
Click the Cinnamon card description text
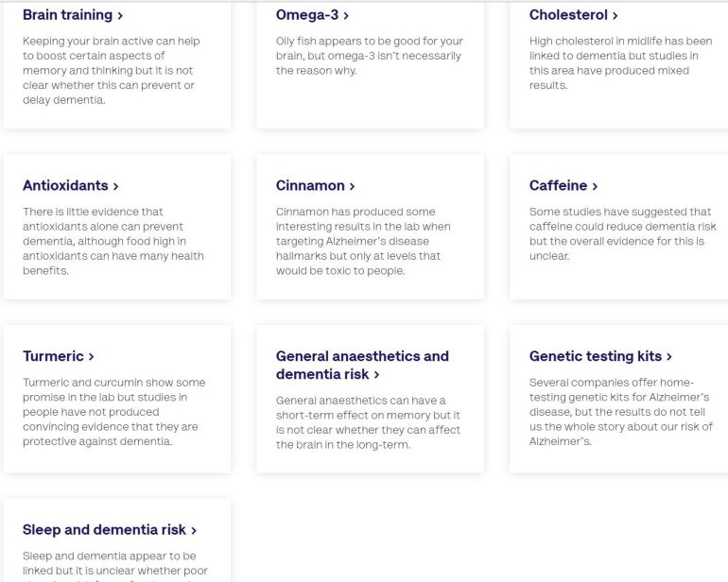coord(363,242)
